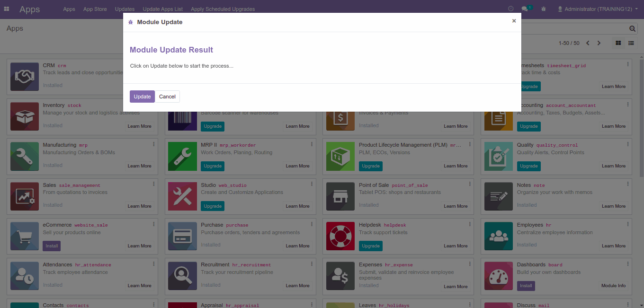644x308 pixels.
Task: Cancel the Module Update dialog
Action: 167,97
